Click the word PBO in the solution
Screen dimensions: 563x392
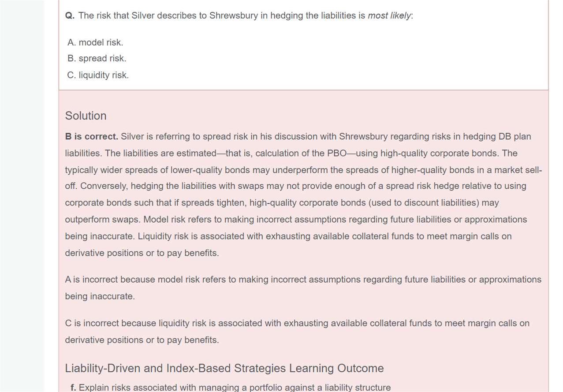pos(337,153)
